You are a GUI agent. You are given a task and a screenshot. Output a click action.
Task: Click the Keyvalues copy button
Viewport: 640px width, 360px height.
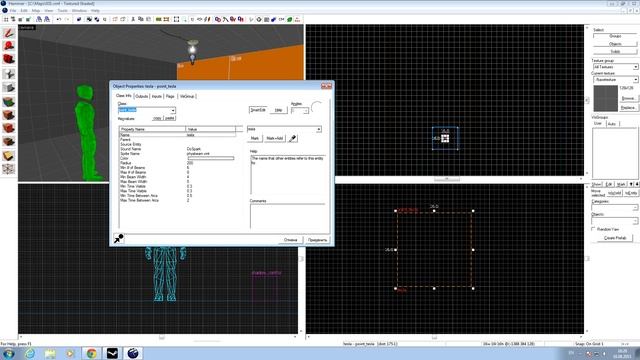point(157,118)
